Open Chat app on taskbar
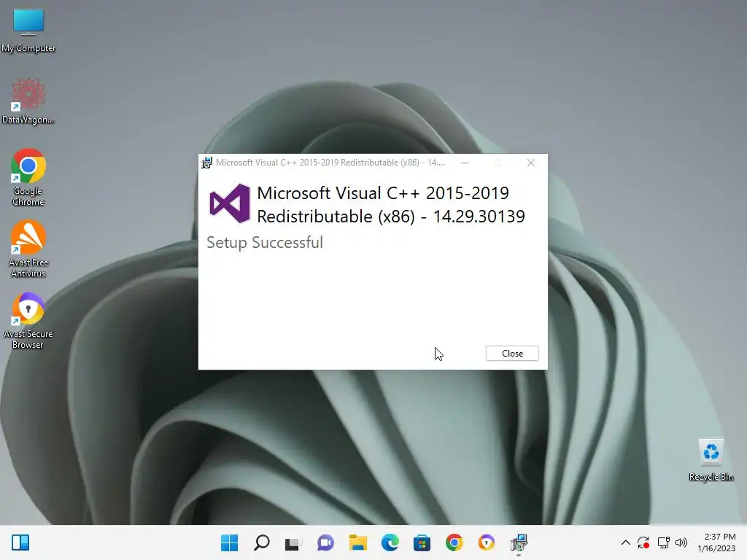This screenshot has width=747, height=560. tap(325, 542)
